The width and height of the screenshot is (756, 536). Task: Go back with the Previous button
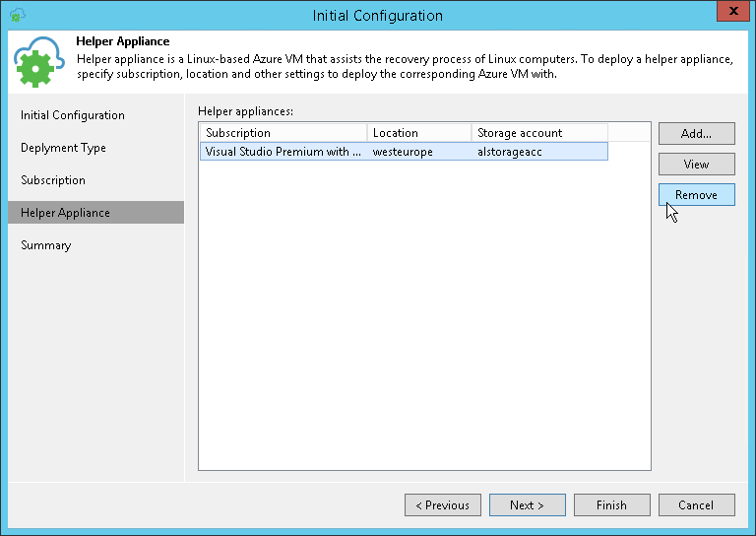(442, 505)
